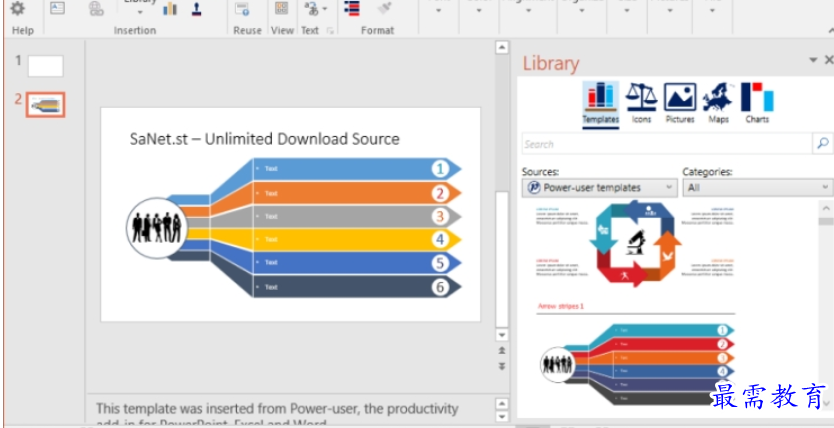This screenshot has height=428, width=834.
Task: Switch to the Icons library tab
Action: [641, 104]
